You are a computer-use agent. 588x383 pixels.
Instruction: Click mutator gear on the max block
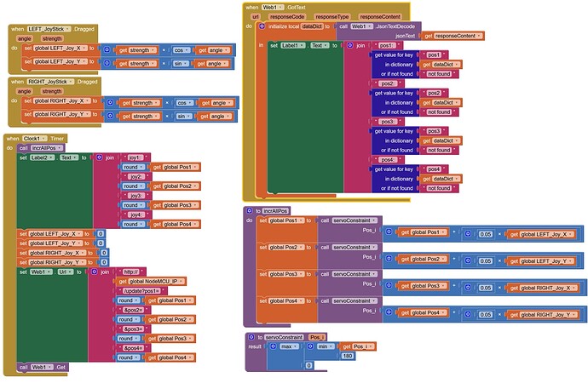coord(274,346)
